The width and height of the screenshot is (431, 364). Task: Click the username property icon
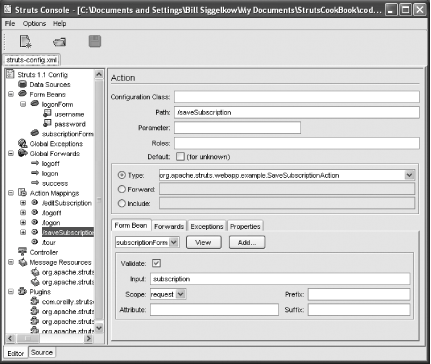[47, 113]
